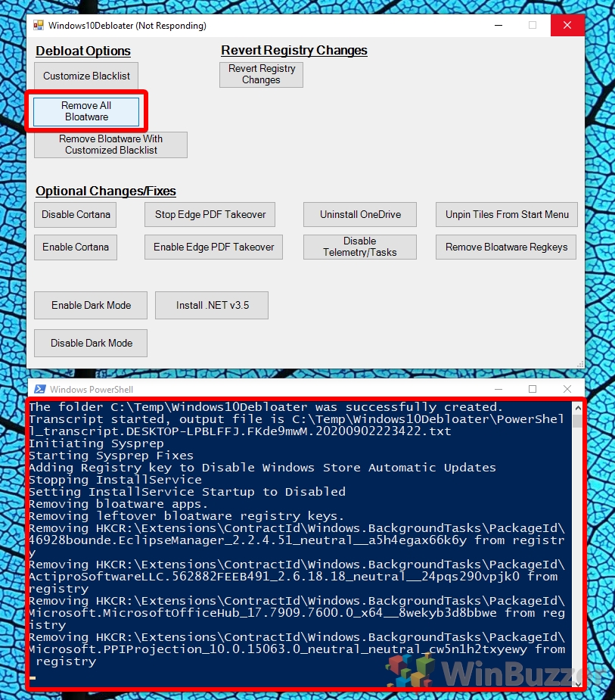This screenshot has width=615, height=700.
Task: Click PowerShell scrollbar up arrow
Action: [578, 408]
